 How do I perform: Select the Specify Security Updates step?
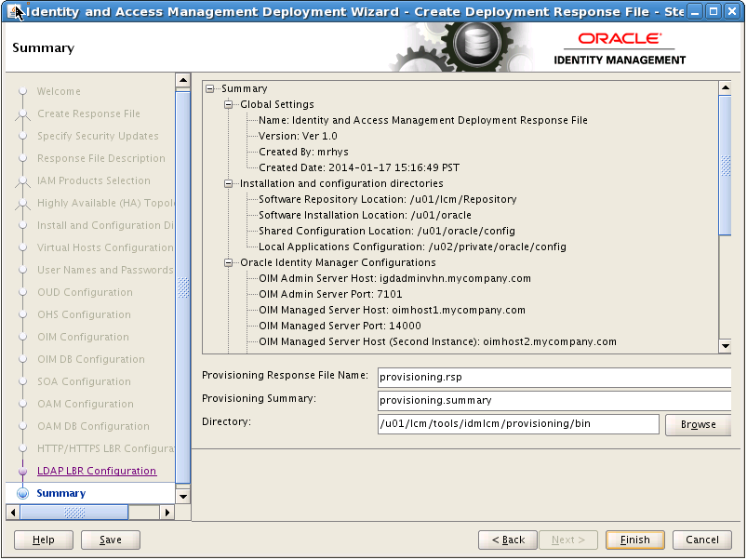pyautogui.click(x=98, y=136)
